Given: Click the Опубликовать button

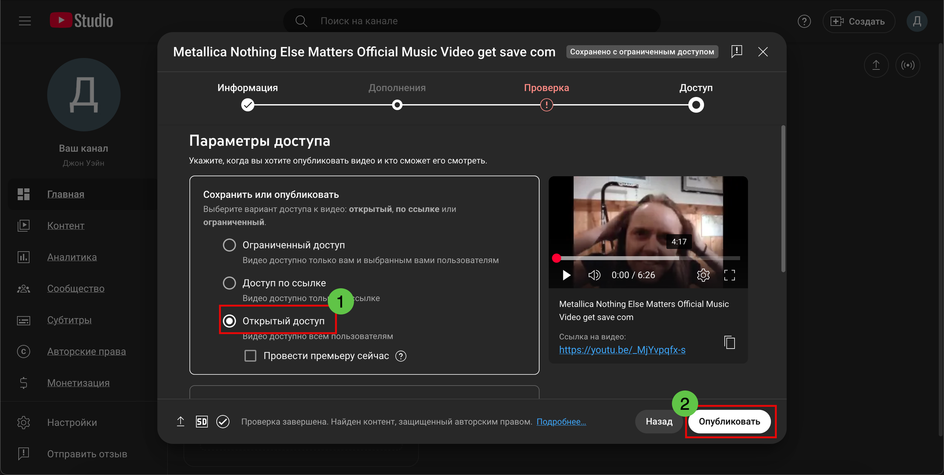Looking at the screenshot, I should pos(729,421).
